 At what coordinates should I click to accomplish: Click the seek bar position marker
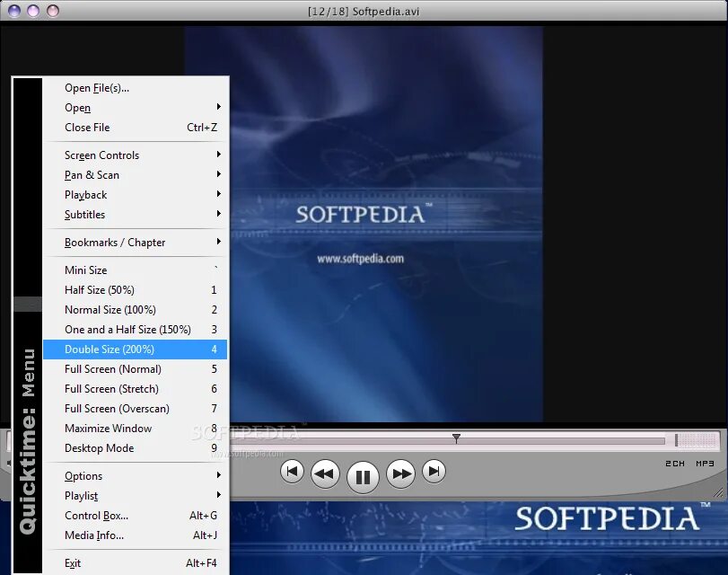pyautogui.click(x=456, y=438)
